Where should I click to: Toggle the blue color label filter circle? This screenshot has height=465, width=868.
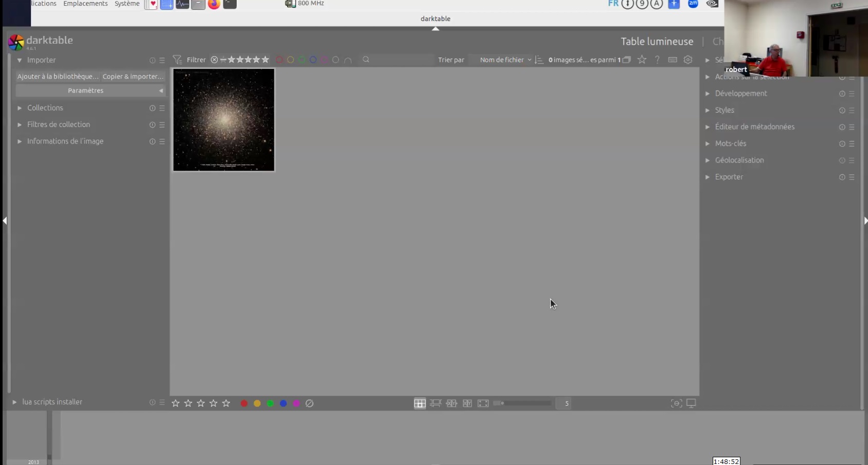tap(313, 60)
